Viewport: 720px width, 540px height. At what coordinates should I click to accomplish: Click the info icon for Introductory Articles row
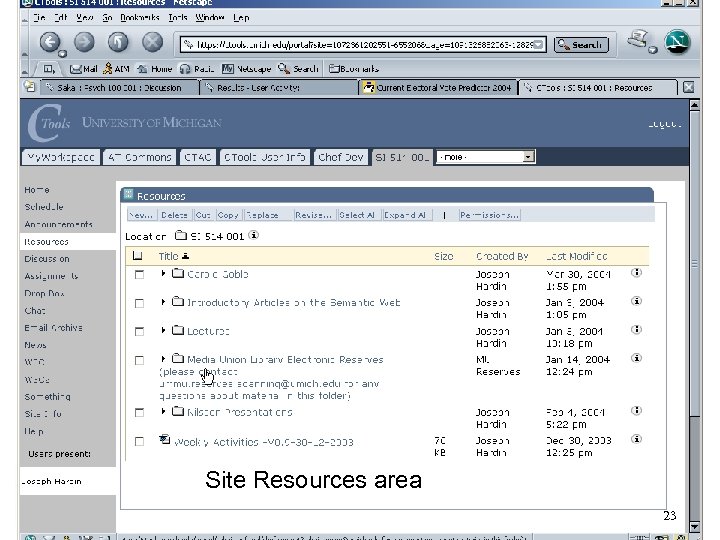(636, 301)
